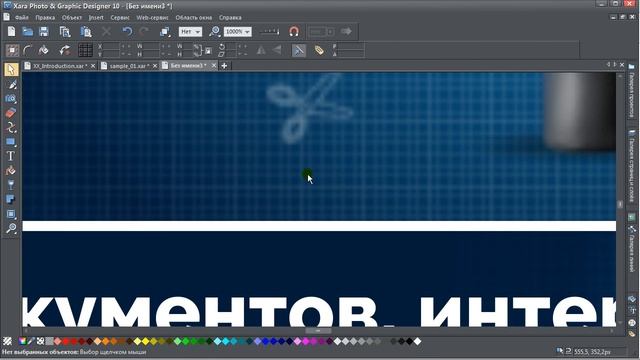Switch to the XX_Introduction.xar tab
640x360 pixels.
coord(60,66)
